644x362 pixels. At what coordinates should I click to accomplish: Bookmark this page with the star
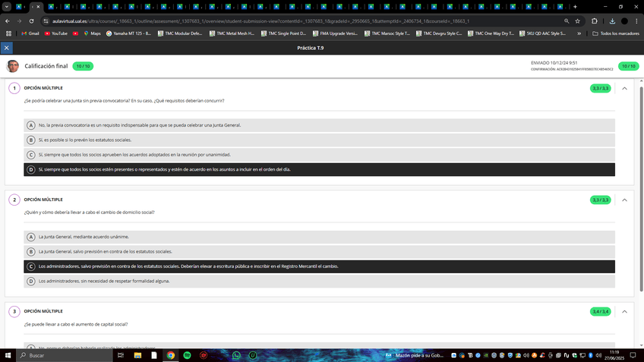(x=577, y=21)
